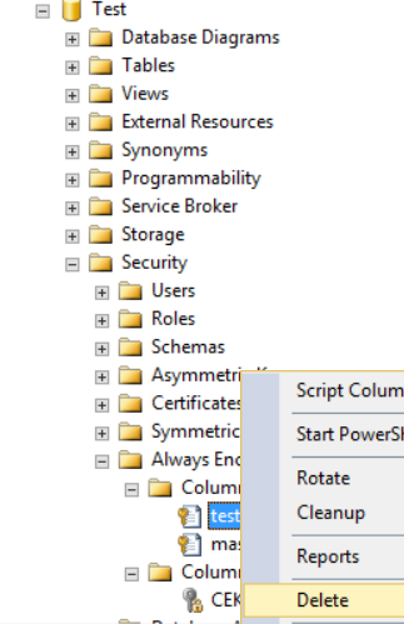Click the Certificates folder icon
The image size is (404, 624).
pos(130,404)
